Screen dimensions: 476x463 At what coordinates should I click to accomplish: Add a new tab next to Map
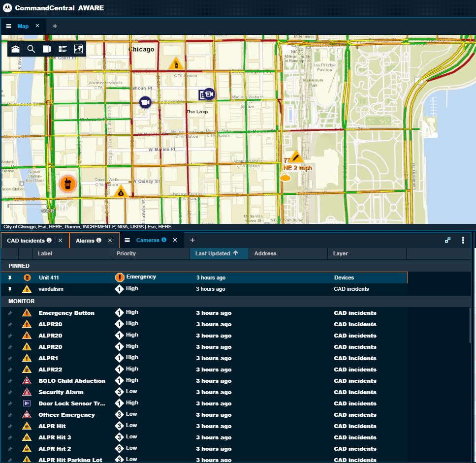tap(55, 26)
